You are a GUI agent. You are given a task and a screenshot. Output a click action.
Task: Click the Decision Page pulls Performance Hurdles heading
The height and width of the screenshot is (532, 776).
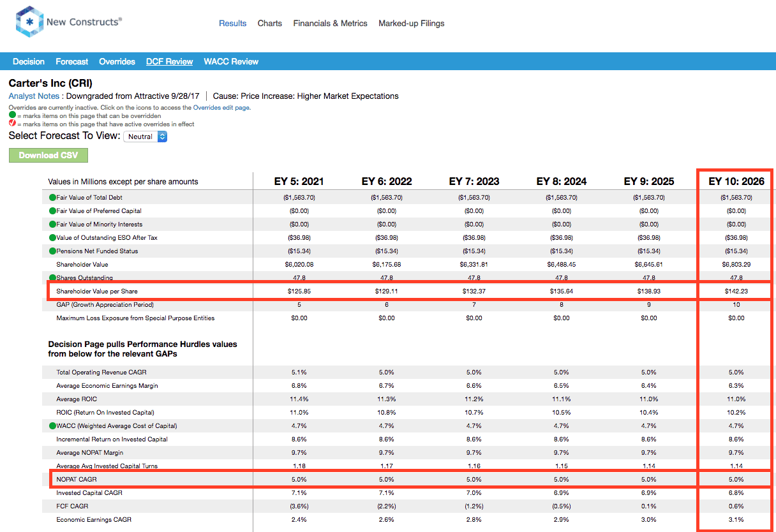(x=143, y=349)
